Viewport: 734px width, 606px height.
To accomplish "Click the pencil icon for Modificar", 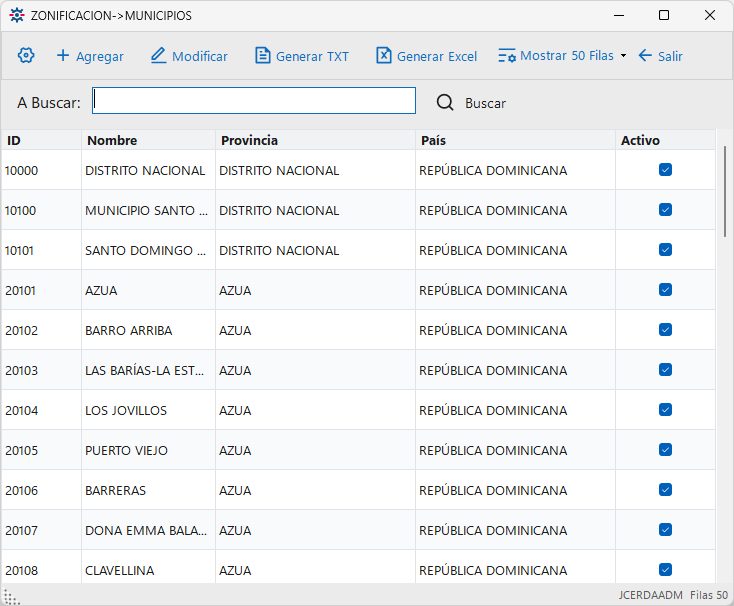I will (x=158, y=56).
